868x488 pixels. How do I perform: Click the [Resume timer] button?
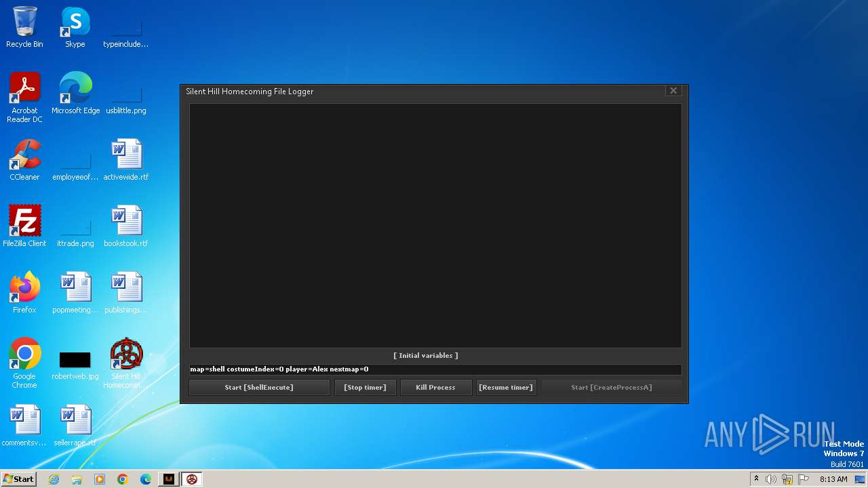pyautogui.click(x=506, y=387)
